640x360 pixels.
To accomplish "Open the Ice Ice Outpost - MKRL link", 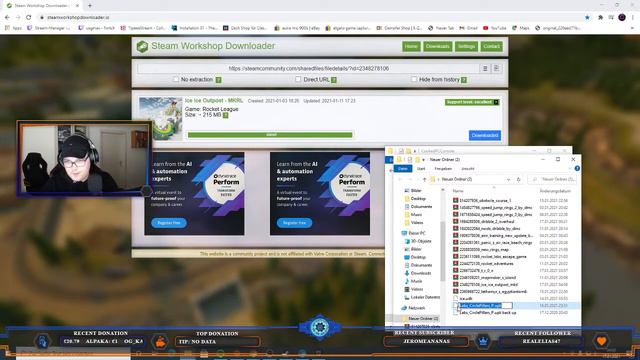I will pyautogui.click(x=213, y=100).
